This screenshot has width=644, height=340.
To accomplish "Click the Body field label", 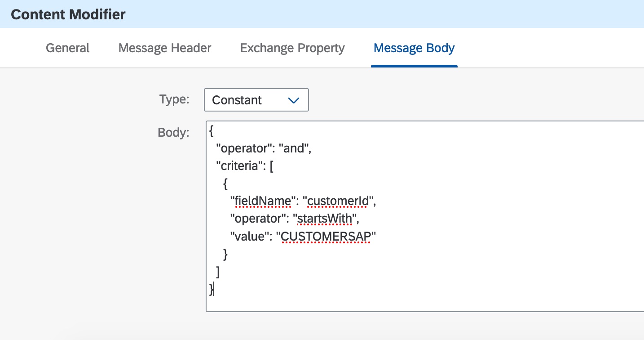I will click(x=173, y=133).
